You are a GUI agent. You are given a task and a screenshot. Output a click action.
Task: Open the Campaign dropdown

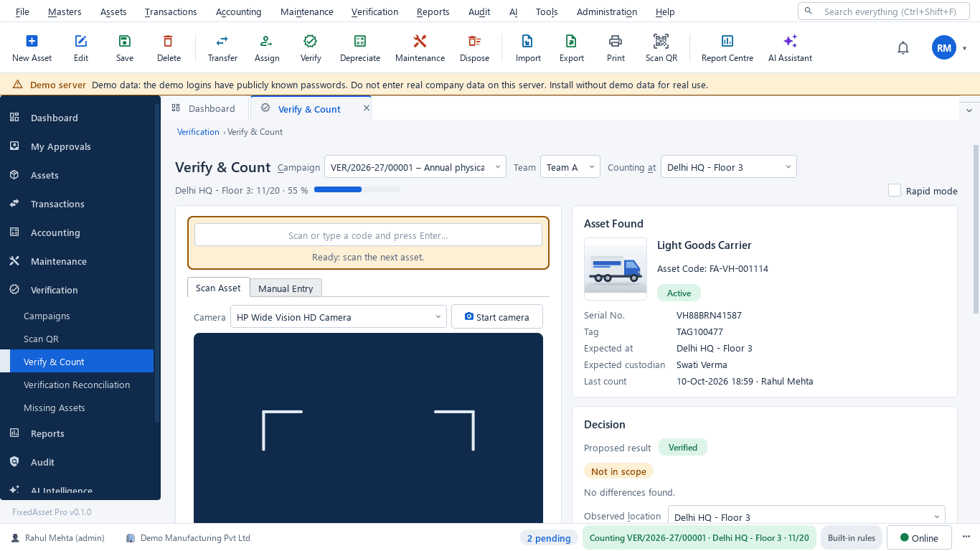pyautogui.click(x=415, y=167)
